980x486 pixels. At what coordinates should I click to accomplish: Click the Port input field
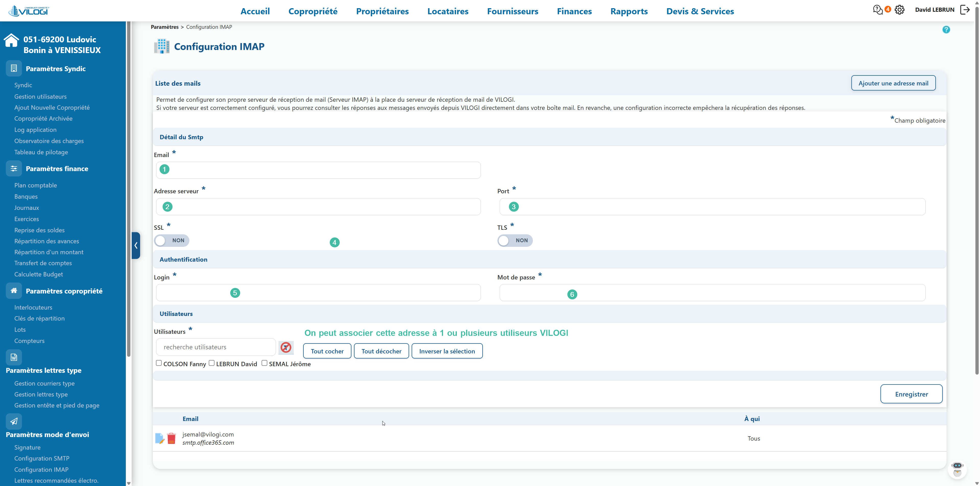tap(712, 207)
